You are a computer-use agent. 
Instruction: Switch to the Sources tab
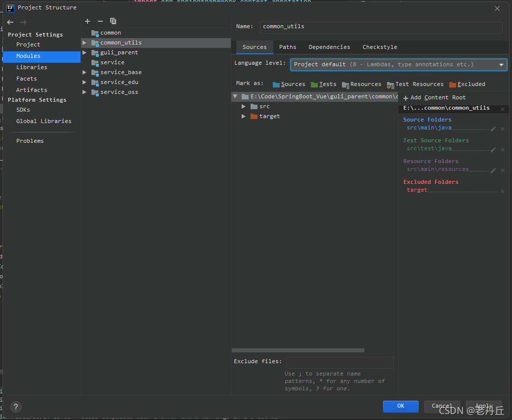(255, 47)
